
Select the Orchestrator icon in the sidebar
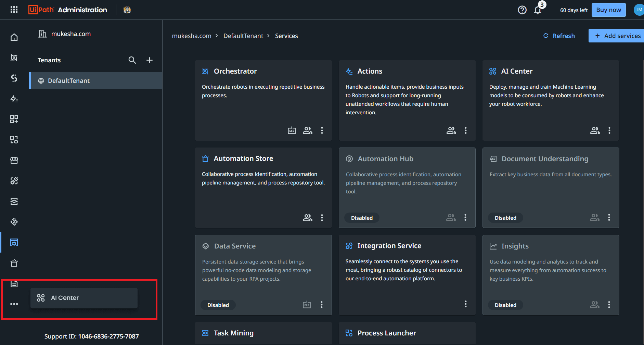[x=14, y=57]
